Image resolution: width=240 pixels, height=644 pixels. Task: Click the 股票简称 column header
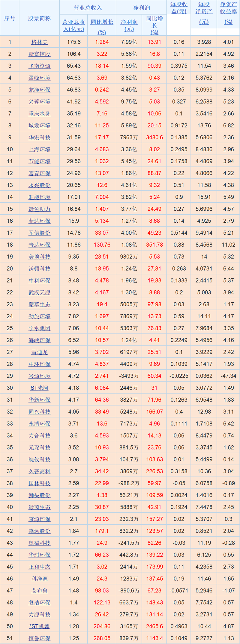click(39, 18)
